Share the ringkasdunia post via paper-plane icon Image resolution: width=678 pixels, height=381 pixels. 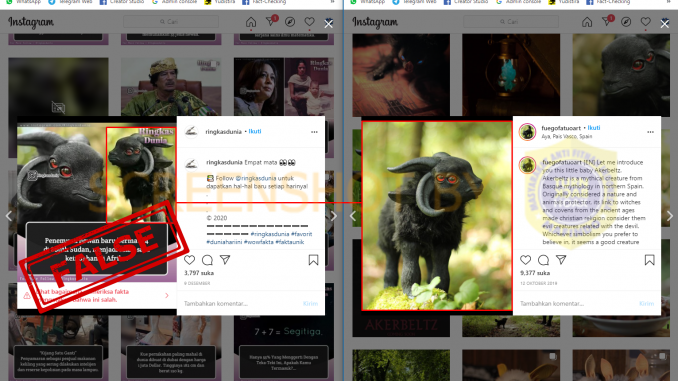pyautogui.click(x=225, y=259)
